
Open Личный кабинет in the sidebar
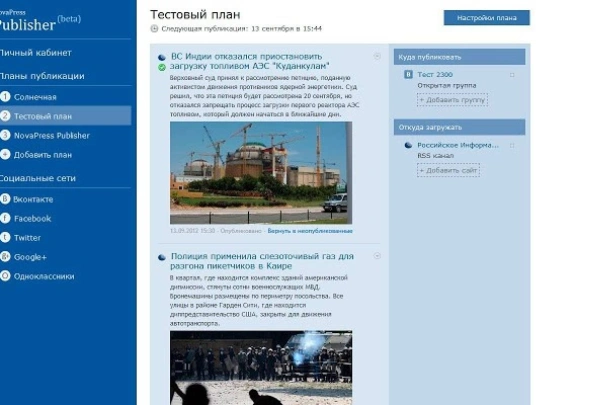tap(35, 53)
